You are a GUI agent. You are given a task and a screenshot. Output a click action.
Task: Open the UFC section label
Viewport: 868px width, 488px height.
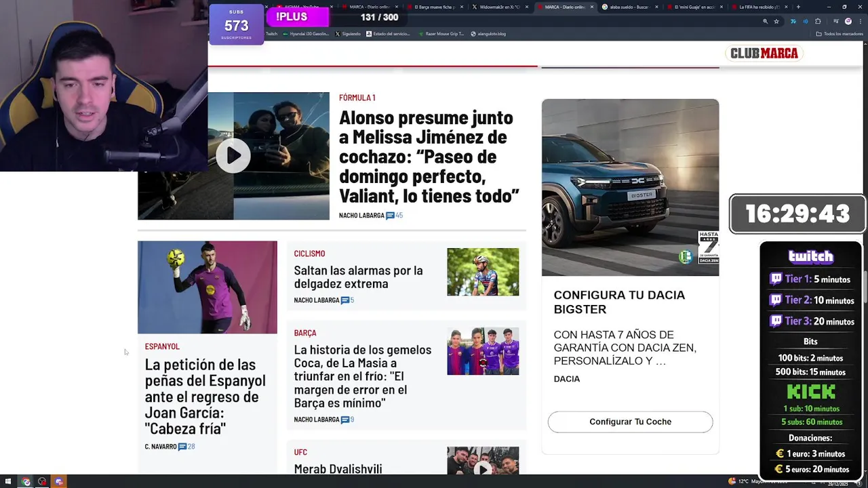(300, 452)
